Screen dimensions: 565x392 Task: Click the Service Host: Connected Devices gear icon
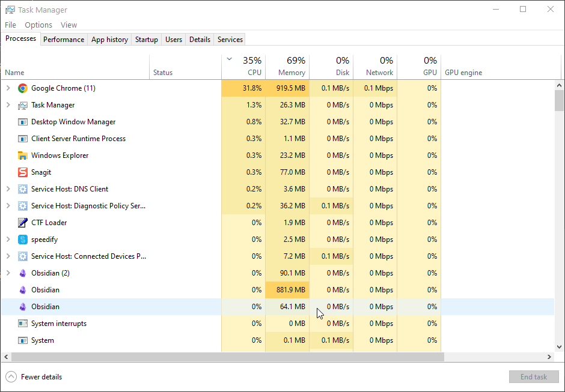(23, 256)
